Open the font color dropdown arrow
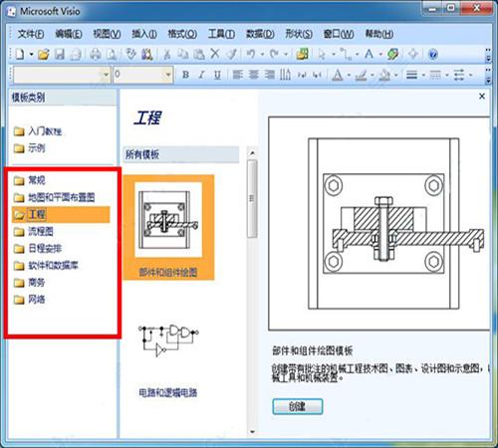The height and width of the screenshot is (448, 498). (349, 75)
